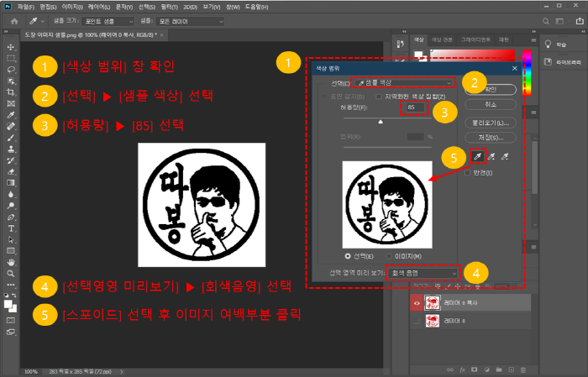Select the Lasso tool
Viewport: 588px width, 377px height.
pyautogui.click(x=11, y=70)
